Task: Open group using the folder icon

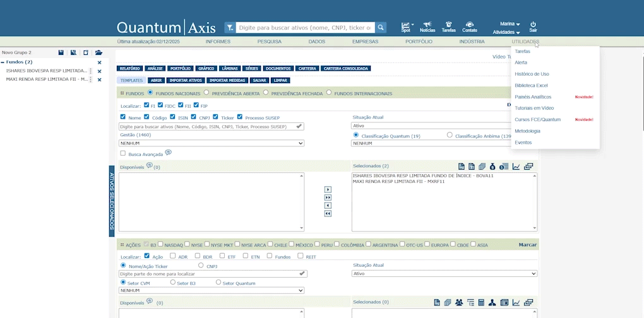Action: [x=98, y=53]
